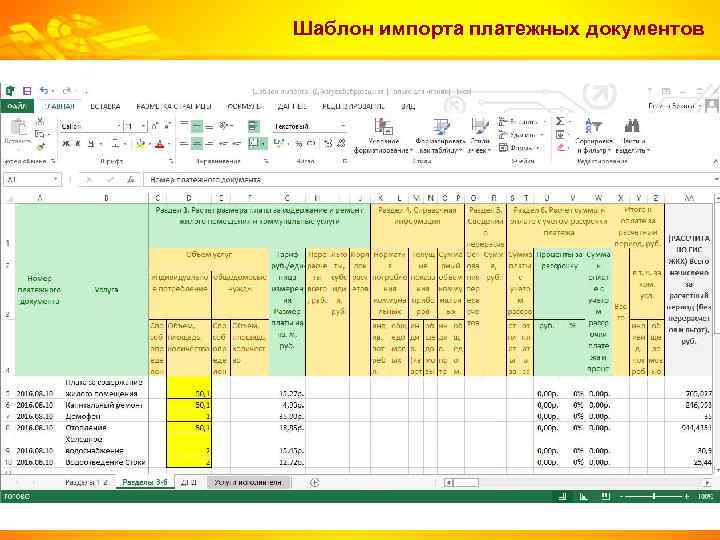Open Font settings dialog launcher
Viewport: 720px width, 540px height.
[x=171, y=161]
